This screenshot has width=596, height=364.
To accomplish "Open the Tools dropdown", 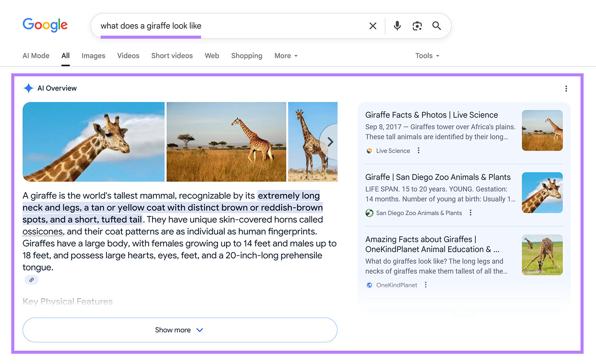I will (427, 55).
